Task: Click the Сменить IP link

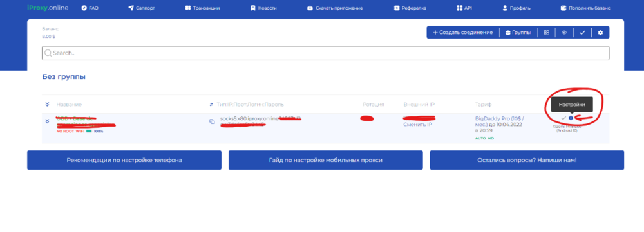Action: click(x=418, y=125)
